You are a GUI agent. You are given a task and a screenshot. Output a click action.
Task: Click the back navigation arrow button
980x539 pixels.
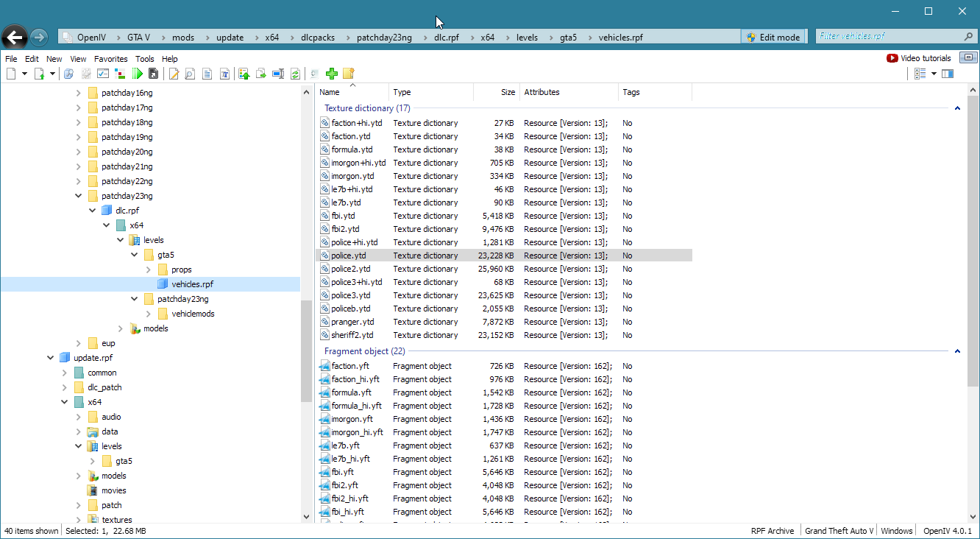click(x=14, y=37)
